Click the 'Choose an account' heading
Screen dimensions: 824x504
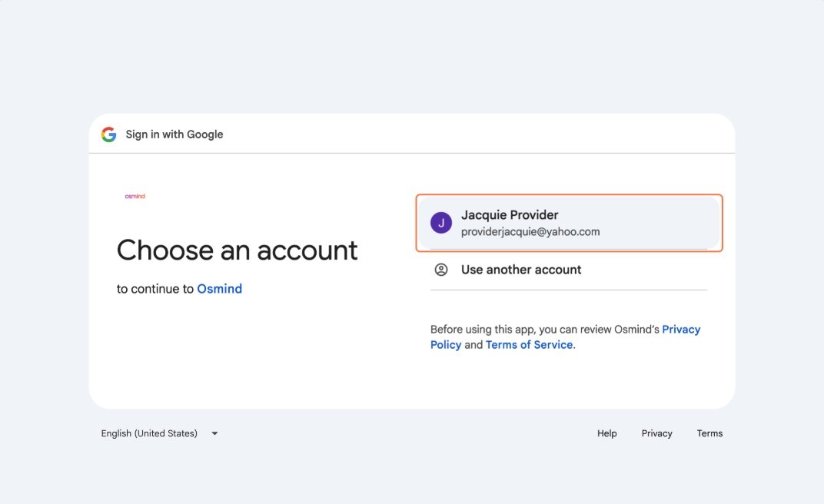point(237,250)
